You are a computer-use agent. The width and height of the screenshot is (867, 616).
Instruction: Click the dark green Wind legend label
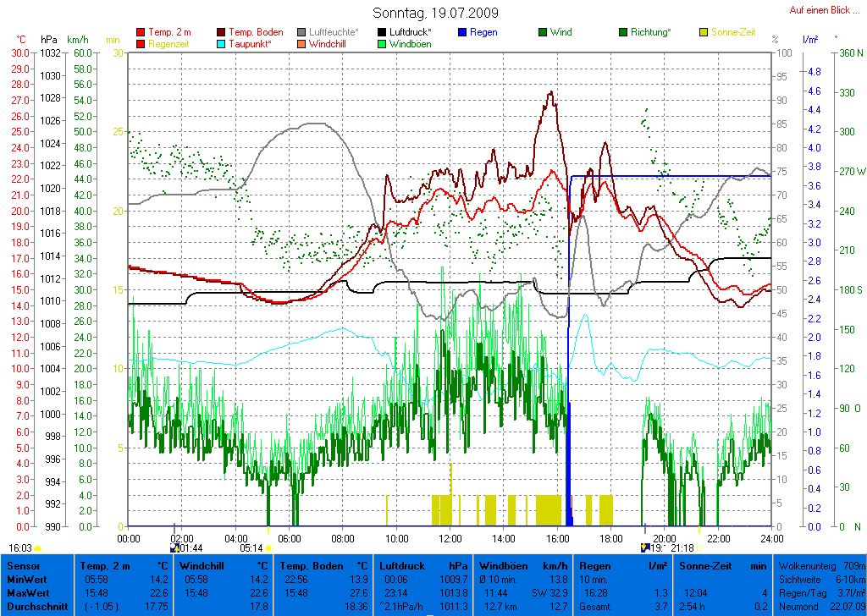(561, 32)
